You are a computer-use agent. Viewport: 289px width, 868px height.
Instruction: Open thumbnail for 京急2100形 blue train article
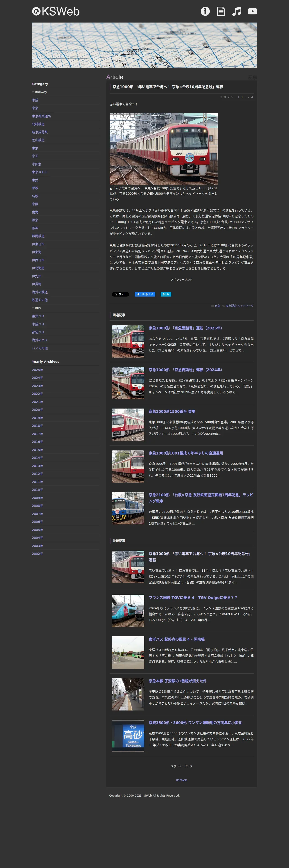pos(128,508)
